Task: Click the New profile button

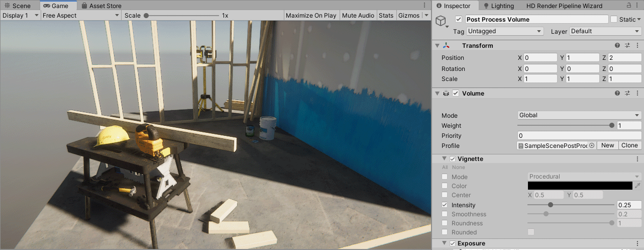Action: (608, 145)
